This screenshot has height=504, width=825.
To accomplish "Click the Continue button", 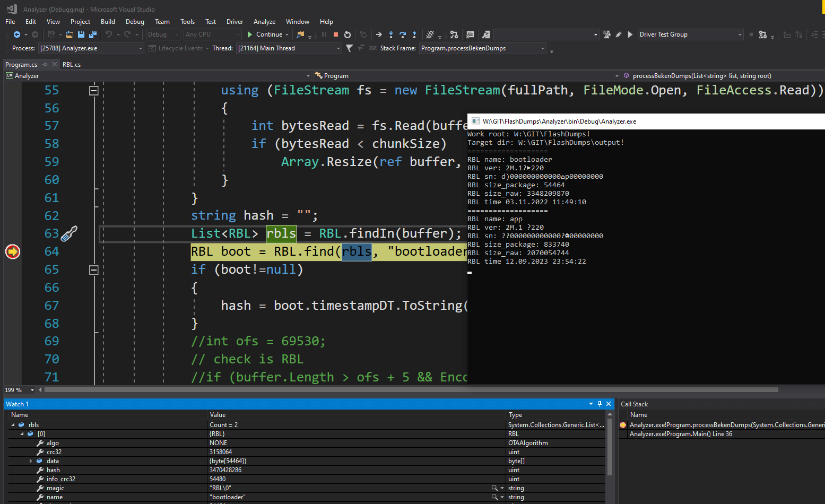I will pyautogui.click(x=264, y=34).
